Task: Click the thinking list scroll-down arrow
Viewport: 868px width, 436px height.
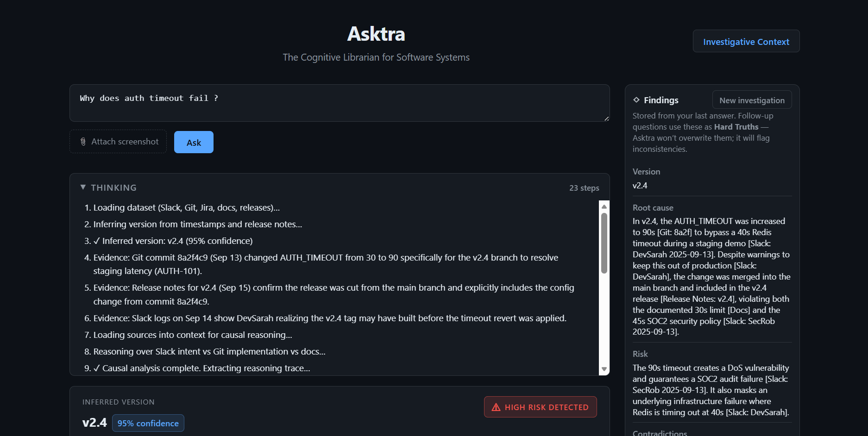Action: 604,369
